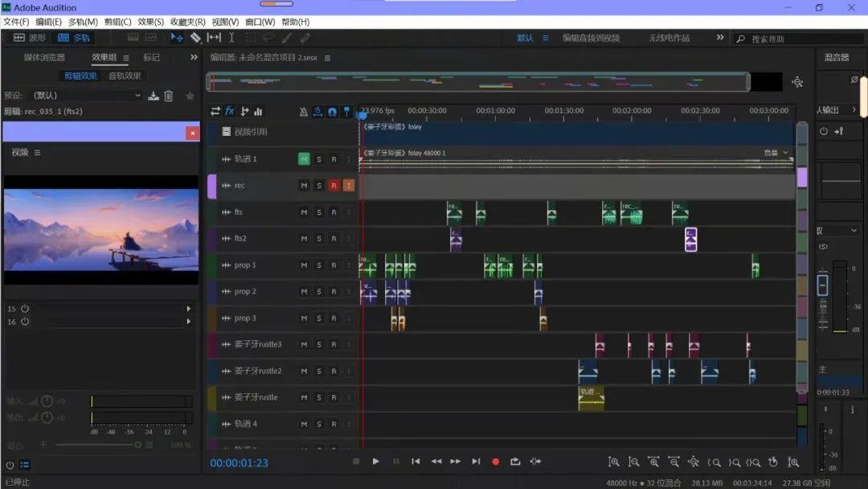Move playhead to next marker
This screenshot has width=868, height=489.
pos(476,462)
